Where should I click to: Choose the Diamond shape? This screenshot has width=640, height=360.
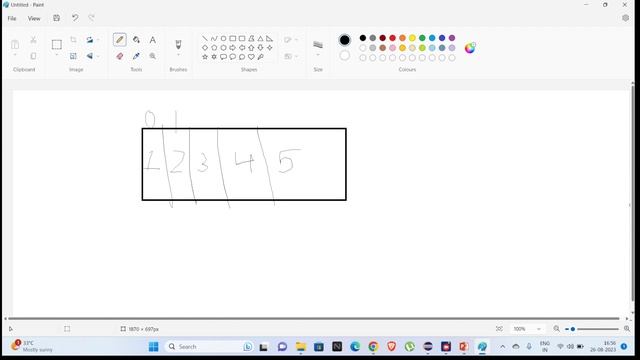(205, 48)
